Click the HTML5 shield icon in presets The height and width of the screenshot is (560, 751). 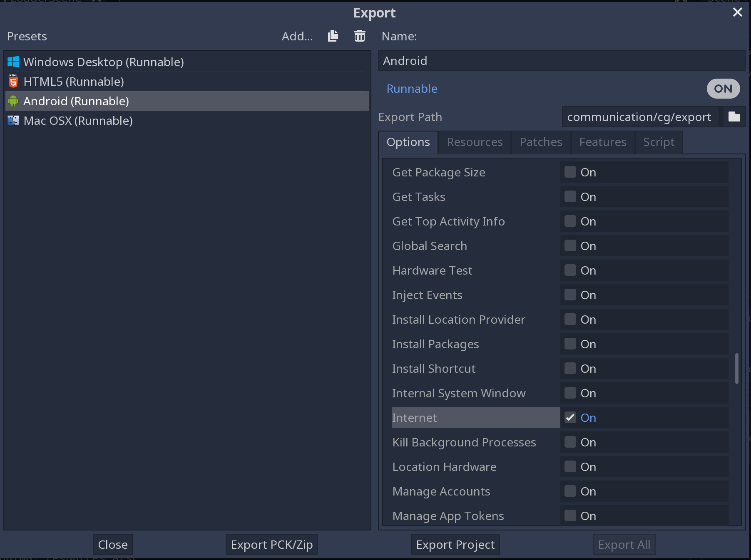coord(13,81)
